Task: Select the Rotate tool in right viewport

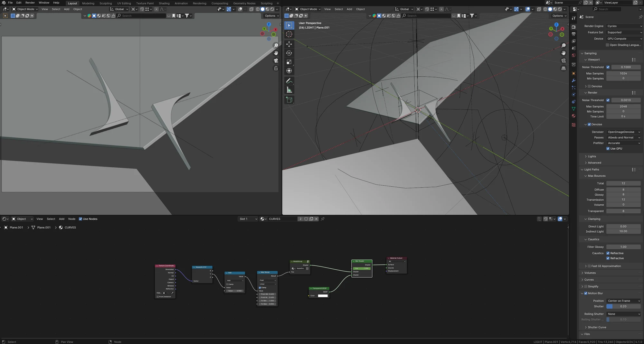Action: tap(289, 53)
